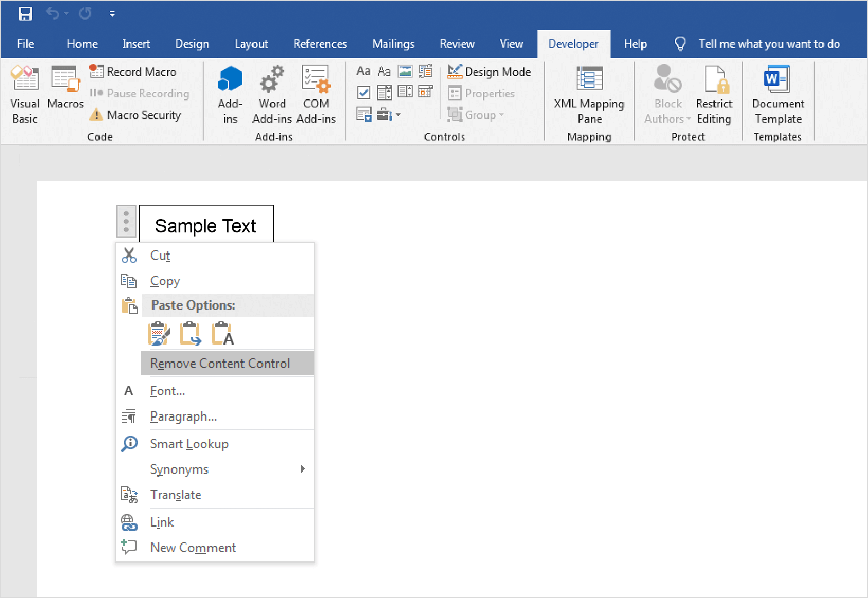Add a New Comment

(215, 548)
